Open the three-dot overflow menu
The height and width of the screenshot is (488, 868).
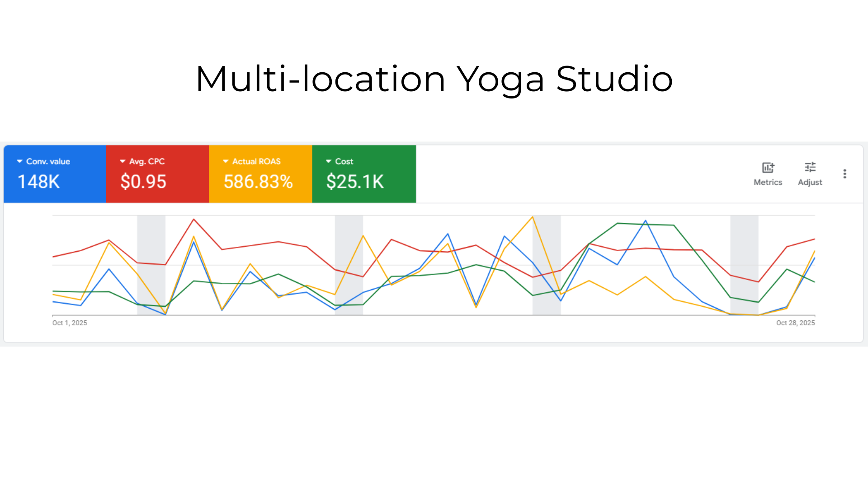pyautogui.click(x=844, y=174)
